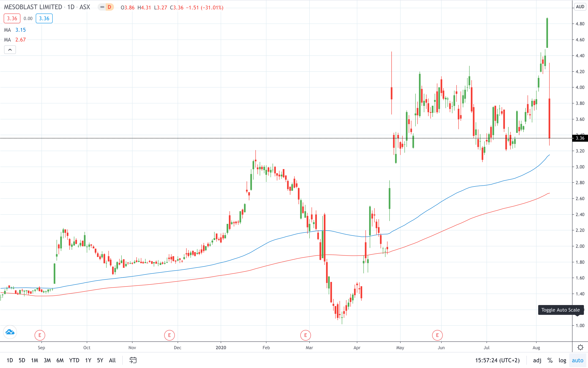Click the -1.51 (-31.01%) change value
This screenshot has width=588, height=368.
coord(205,8)
